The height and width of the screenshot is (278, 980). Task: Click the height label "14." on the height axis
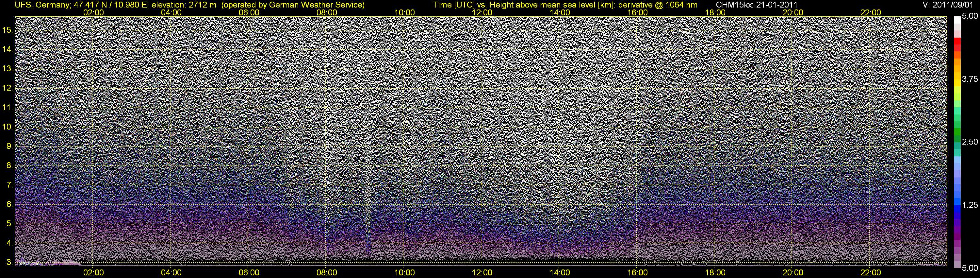8,49
